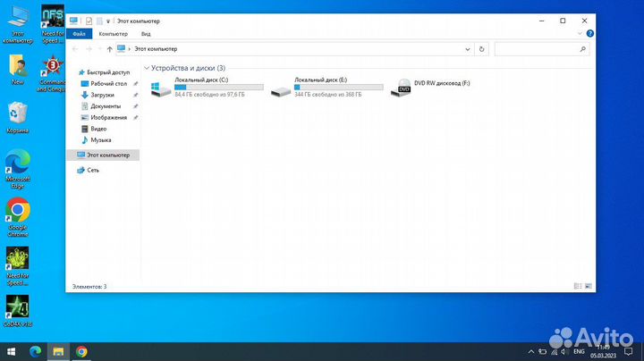Open the NFS Need for Speed desktop shortcut

(x=53, y=25)
